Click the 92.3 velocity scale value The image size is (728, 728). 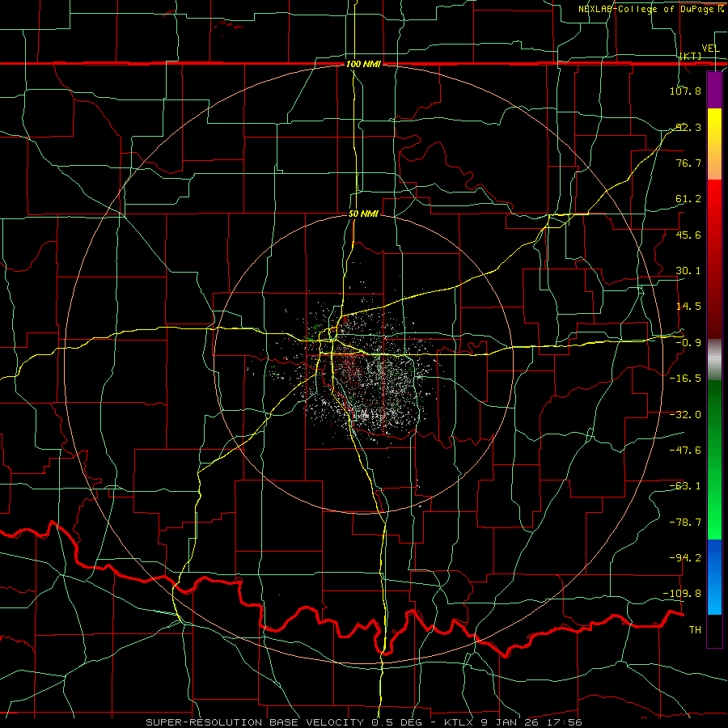click(x=688, y=127)
